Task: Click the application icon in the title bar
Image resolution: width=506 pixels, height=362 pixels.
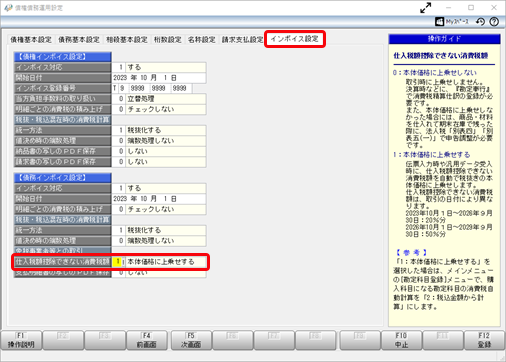Action: coord(8,8)
